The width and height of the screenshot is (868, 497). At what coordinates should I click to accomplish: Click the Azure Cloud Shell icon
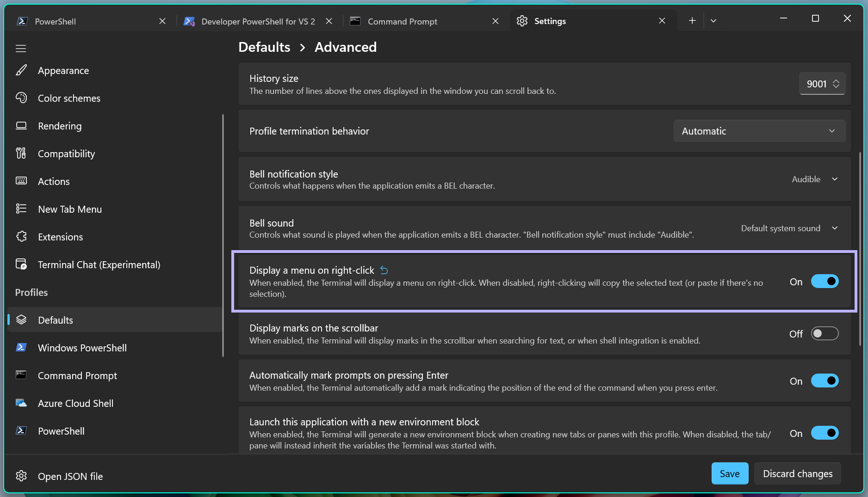(x=21, y=403)
